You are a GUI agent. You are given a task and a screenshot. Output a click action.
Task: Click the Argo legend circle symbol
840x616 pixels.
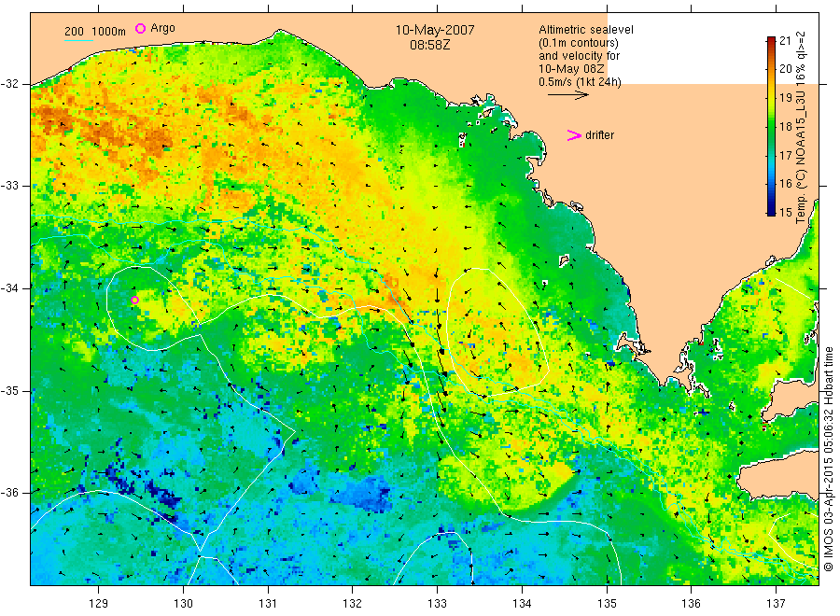click(x=140, y=28)
